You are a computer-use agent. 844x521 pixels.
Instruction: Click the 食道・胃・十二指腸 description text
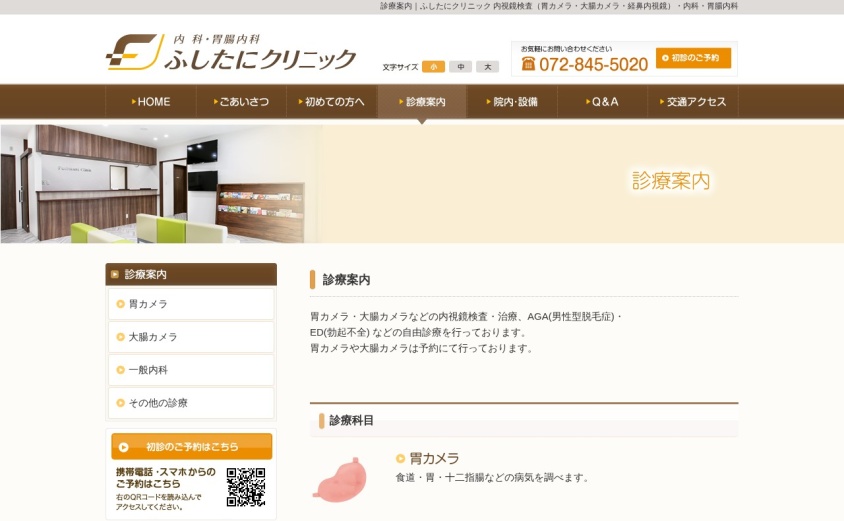tap(492, 477)
